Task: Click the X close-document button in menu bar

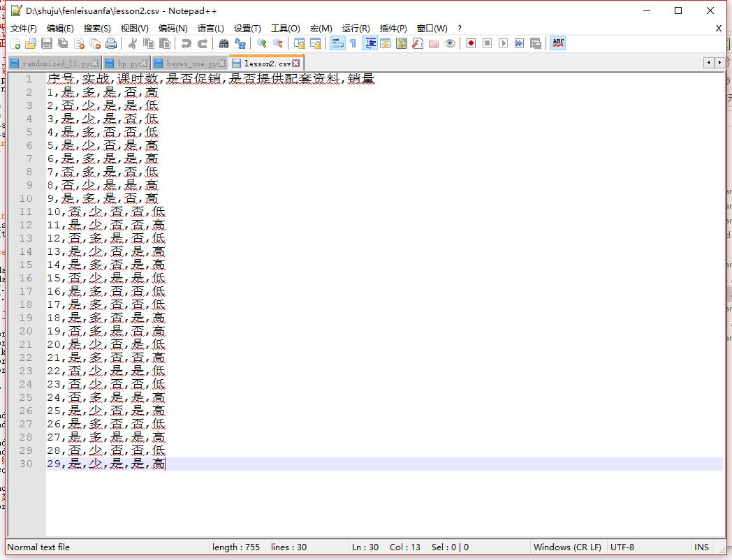Action: point(719,29)
